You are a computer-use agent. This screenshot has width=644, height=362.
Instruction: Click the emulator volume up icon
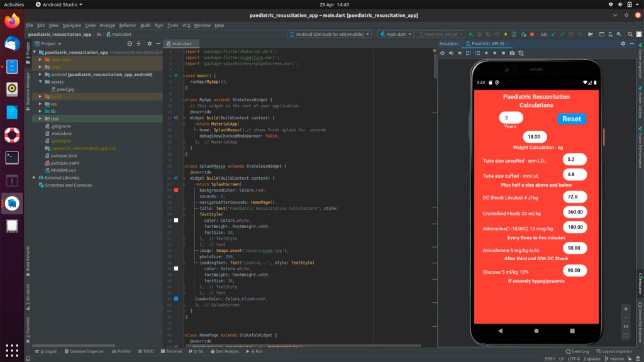coord(452,53)
